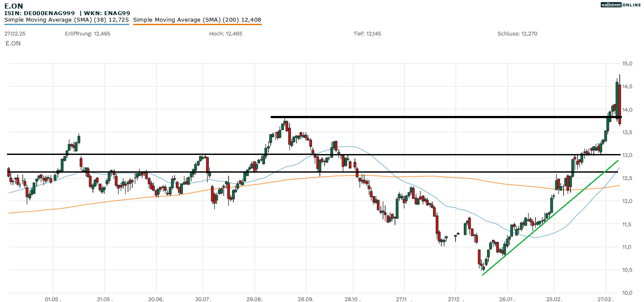Screen dimensions: 644x302
Task: Click the Hoch: 12,465 value
Action: coord(226,34)
